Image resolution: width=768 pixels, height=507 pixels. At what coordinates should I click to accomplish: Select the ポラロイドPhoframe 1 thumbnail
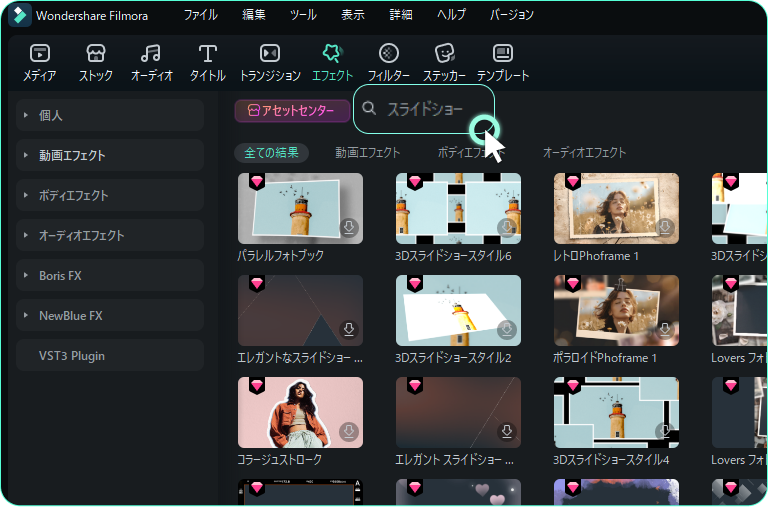(x=616, y=311)
